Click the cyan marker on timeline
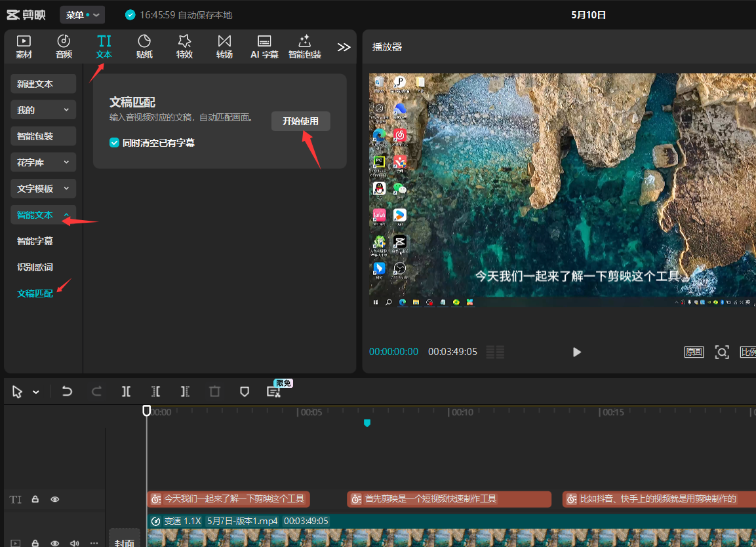The height and width of the screenshot is (547, 756). tap(367, 423)
